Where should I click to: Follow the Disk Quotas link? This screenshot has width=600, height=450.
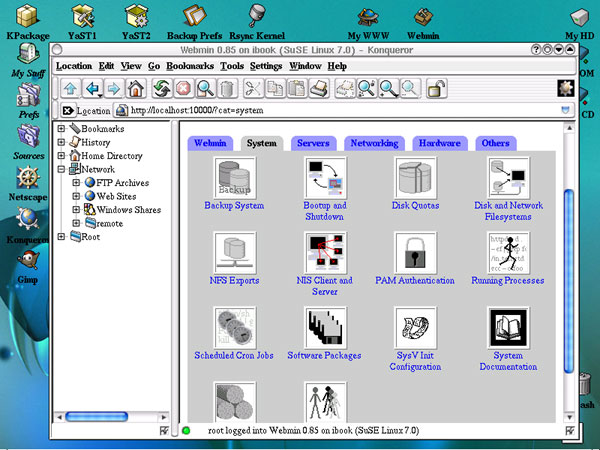[415, 205]
